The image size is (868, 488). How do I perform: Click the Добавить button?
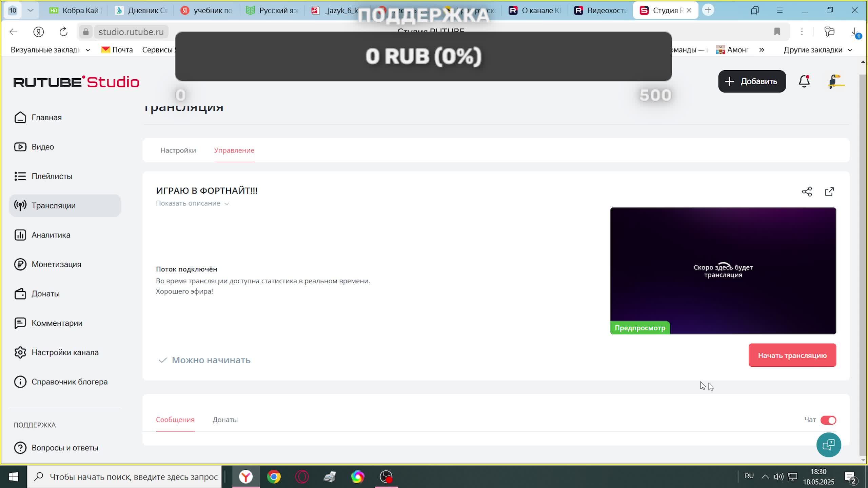point(752,81)
